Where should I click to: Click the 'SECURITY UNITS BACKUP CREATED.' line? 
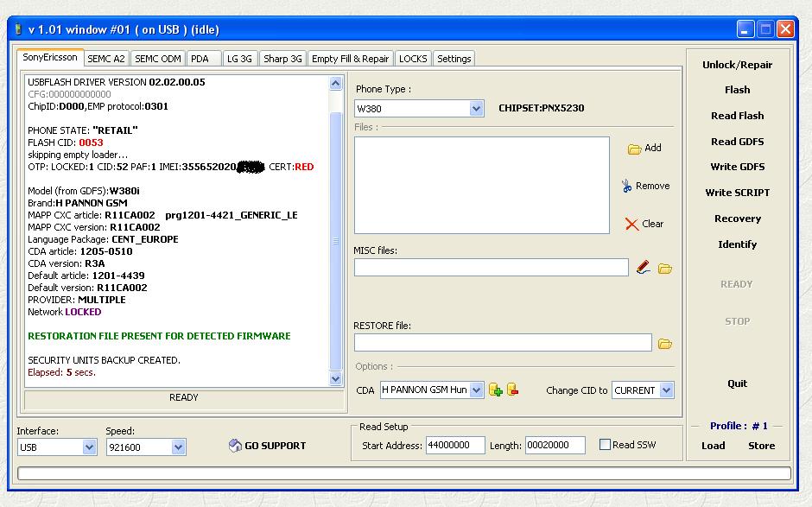tap(104, 360)
